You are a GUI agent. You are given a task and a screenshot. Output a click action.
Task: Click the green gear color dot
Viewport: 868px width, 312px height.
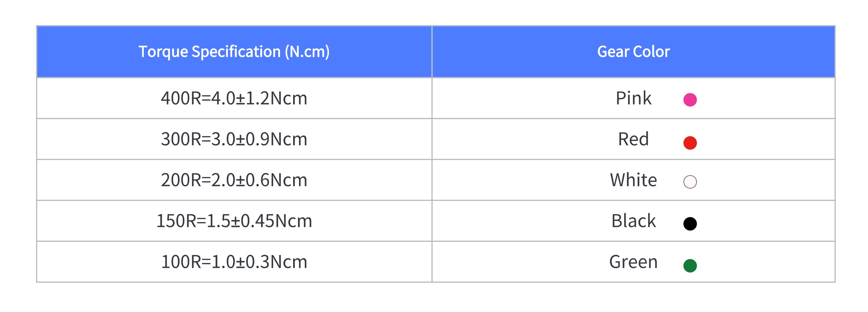[690, 266]
